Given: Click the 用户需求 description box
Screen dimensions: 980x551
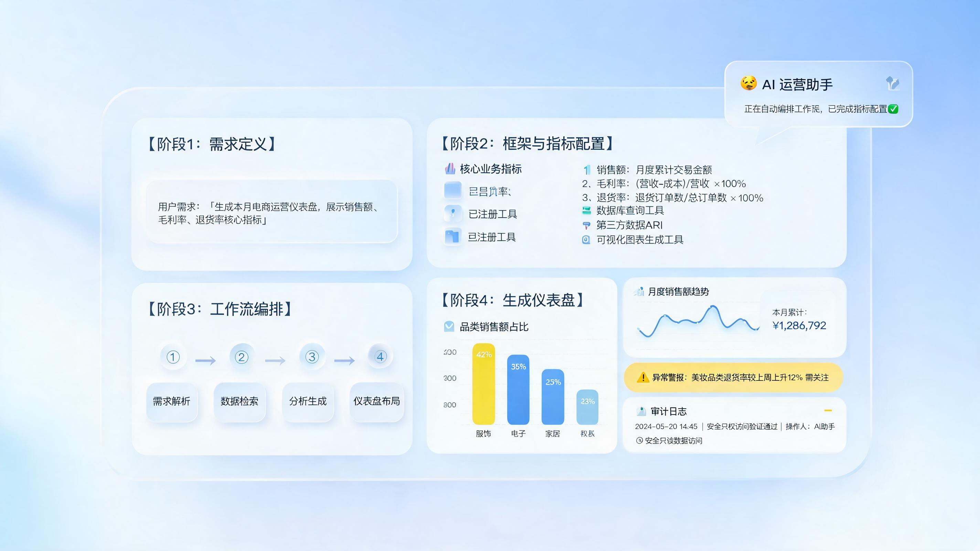Looking at the screenshot, I should click(271, 212).
